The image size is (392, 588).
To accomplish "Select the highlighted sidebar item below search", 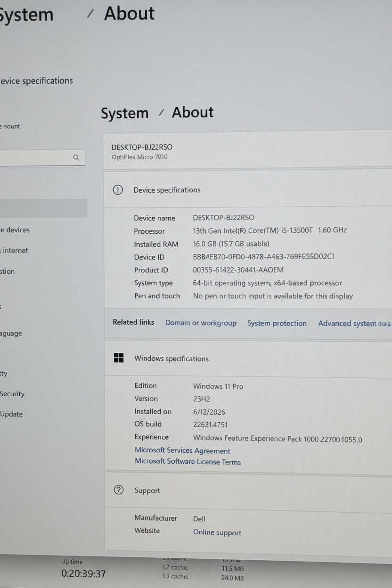I will [x=43, y=208].
